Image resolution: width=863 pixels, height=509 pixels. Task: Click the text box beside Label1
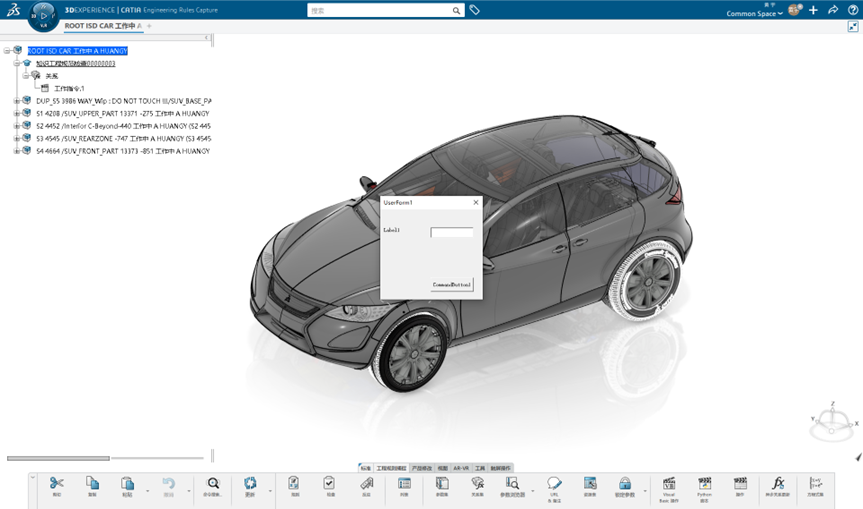(451, 232)
